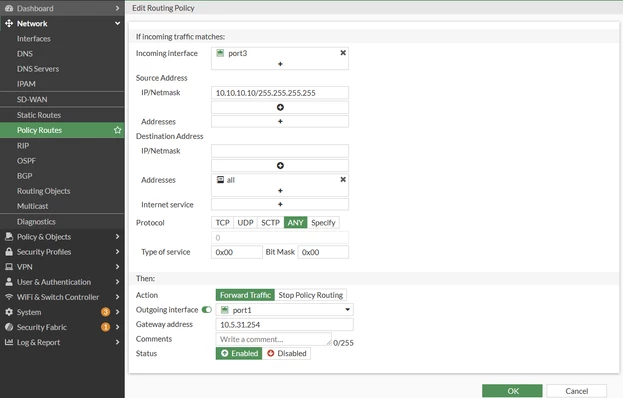Add another destination IP/Netmask entry
Screen dimensions: 623x398
click(280, 166)
